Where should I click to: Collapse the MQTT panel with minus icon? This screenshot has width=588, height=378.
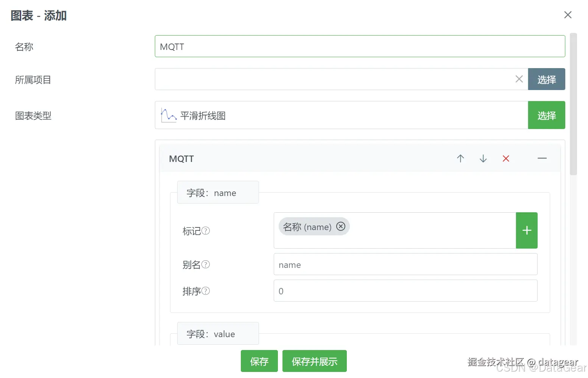[542, 159]
